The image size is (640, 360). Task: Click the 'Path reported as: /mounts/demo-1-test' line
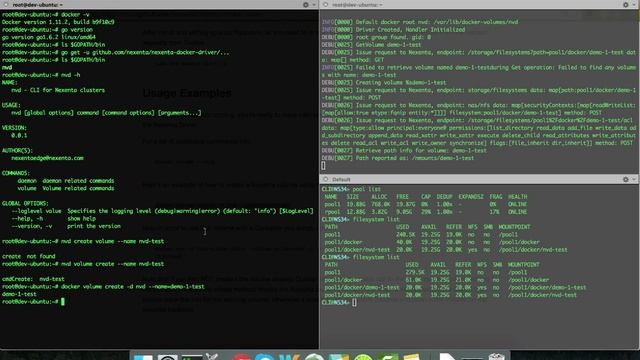398,158
